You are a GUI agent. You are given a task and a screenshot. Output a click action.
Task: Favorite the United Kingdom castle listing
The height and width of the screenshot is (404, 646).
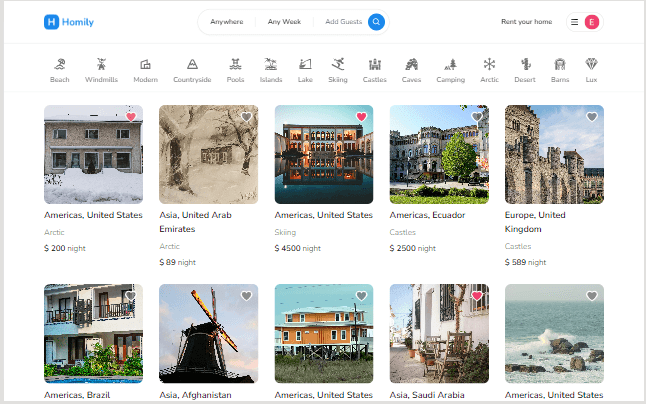592,117
